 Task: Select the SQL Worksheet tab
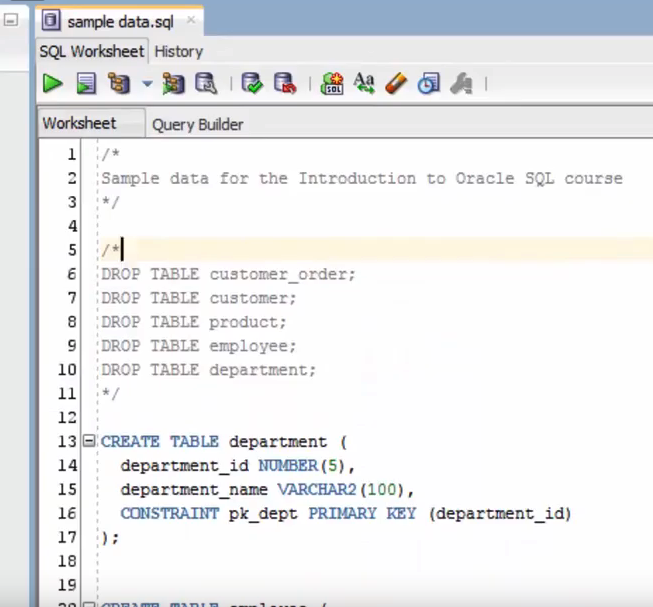tap(92, 51)
